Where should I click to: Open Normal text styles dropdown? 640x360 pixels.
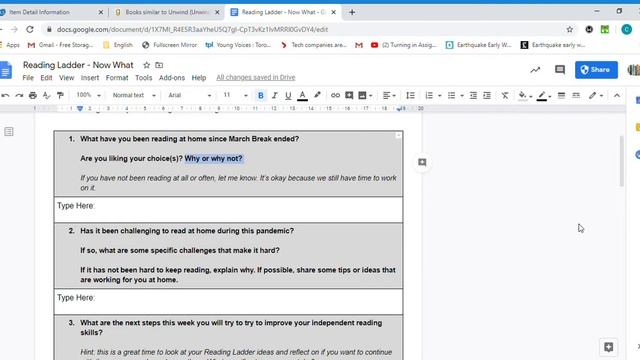(x=134, y=95)
